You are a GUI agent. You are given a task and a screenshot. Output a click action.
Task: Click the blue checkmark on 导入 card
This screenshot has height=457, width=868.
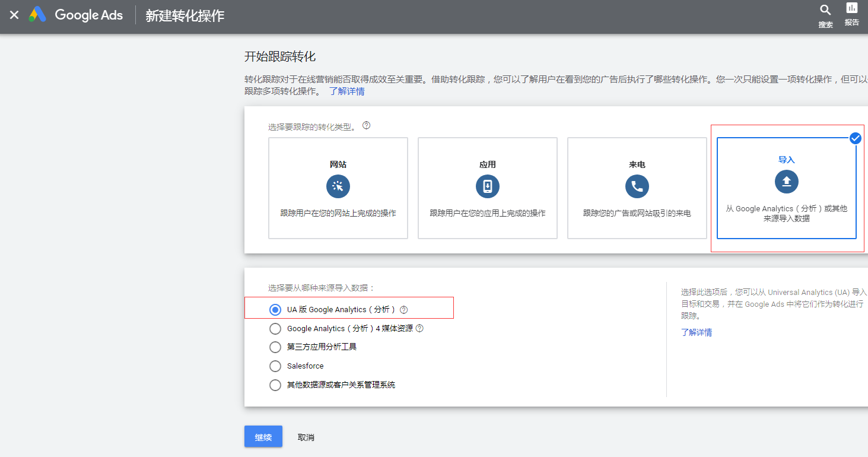[856, 138]
